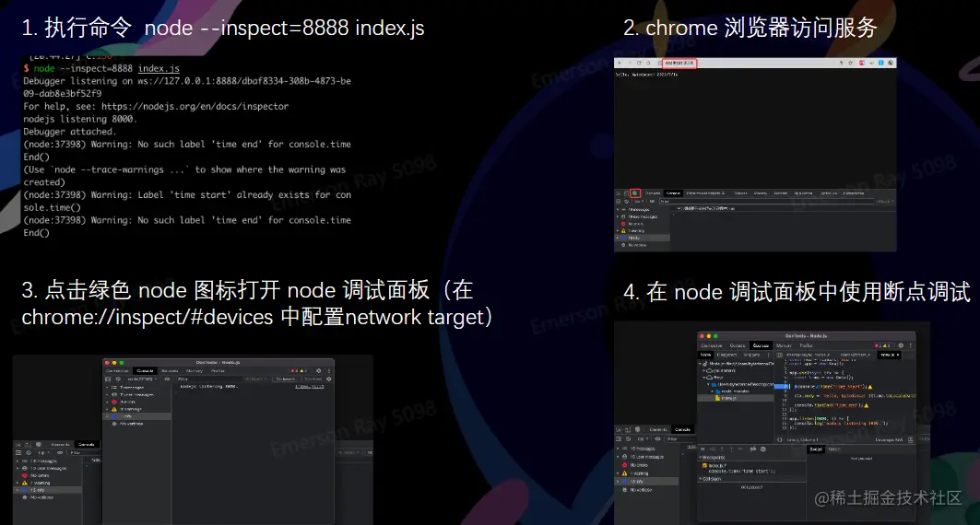This screenshot has width=980, height=525.
Task: Select warning row in step 2 console sidebar
Action: coord(643,231)
